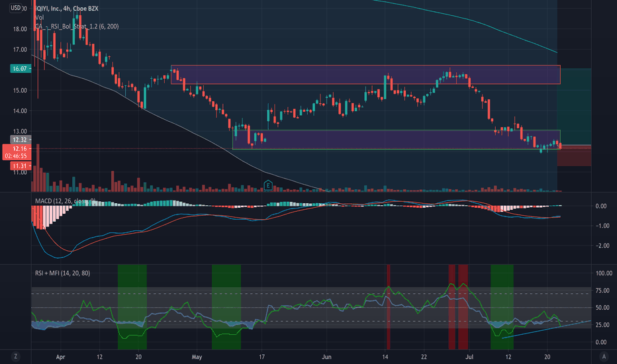Click the 18.00 price scale label
The width and height of the screenshot is (617, 364).
pos(20,29)
